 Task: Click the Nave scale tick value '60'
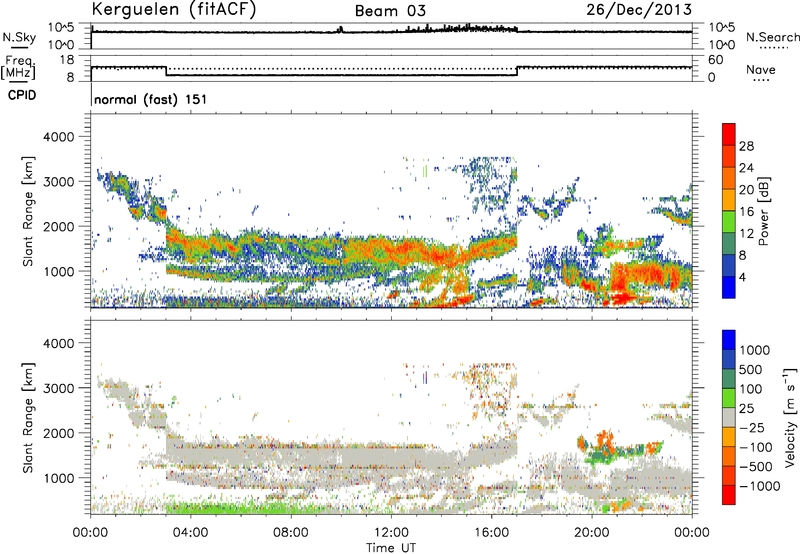715,60
